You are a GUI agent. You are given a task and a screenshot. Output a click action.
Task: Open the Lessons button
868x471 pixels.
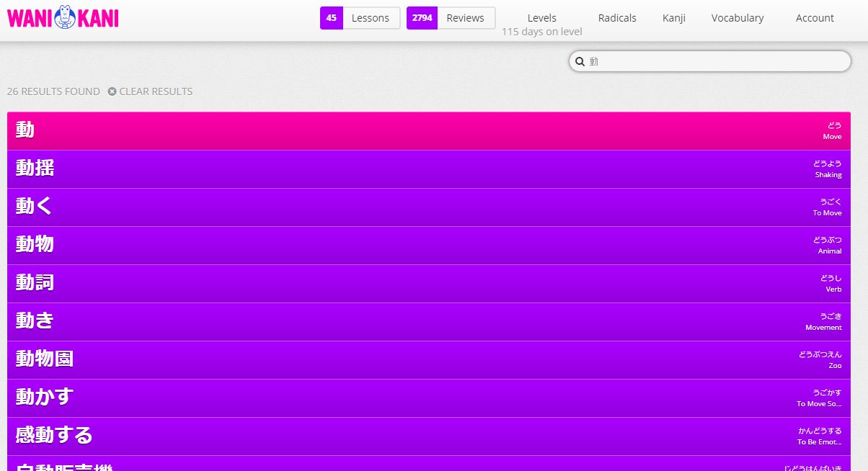pyautogui.click(x=371, y=18)
